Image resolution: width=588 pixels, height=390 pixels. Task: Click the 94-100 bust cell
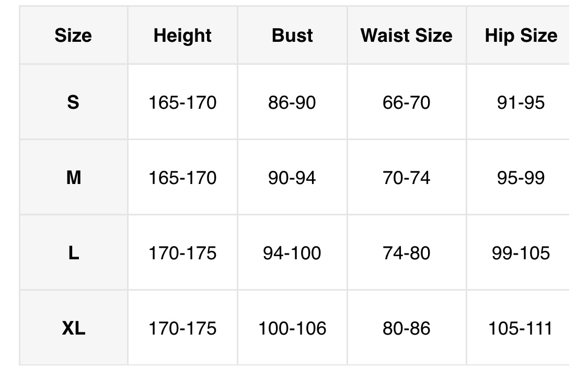click(292, 253)
